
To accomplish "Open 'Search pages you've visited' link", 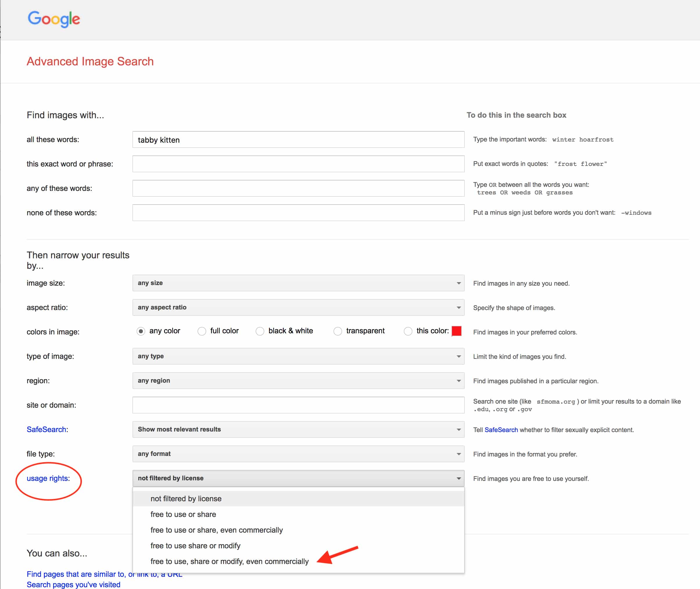I will (73, 585).
